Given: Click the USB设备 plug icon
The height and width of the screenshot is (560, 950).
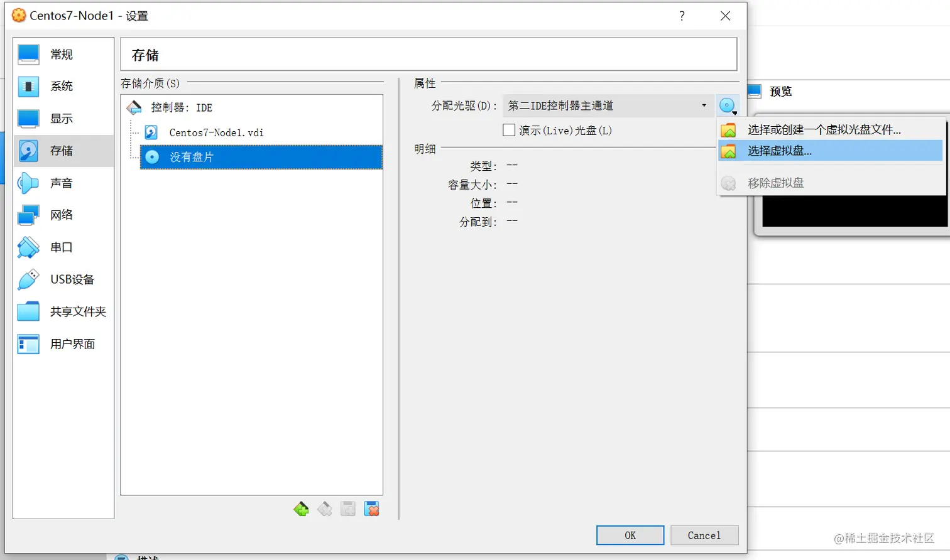Looking at the screenshot, I should point(28,279).
